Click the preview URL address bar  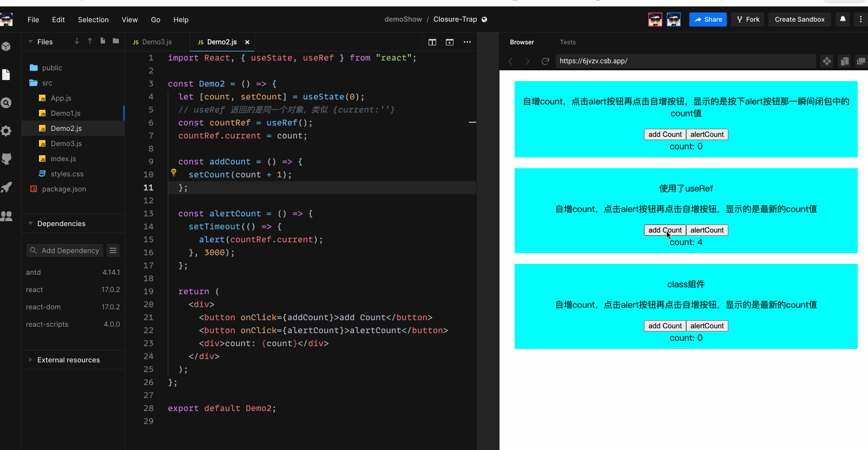click(686, 61)
